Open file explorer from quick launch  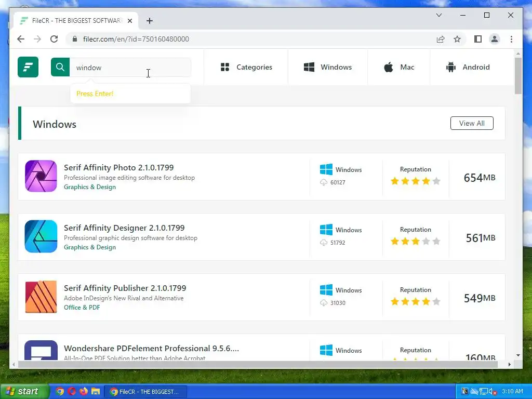96,391
